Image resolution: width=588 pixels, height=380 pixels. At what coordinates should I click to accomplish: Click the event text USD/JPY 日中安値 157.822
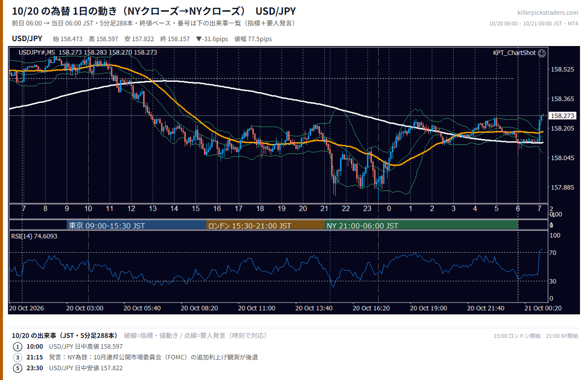pos(86,368)
